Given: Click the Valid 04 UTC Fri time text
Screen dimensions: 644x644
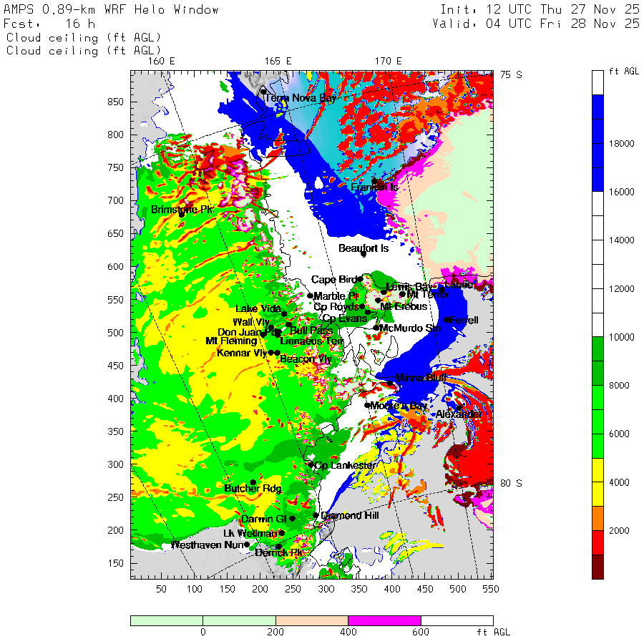Looking at the screenshot, I should pyautogui.click(x=536, y=24).
